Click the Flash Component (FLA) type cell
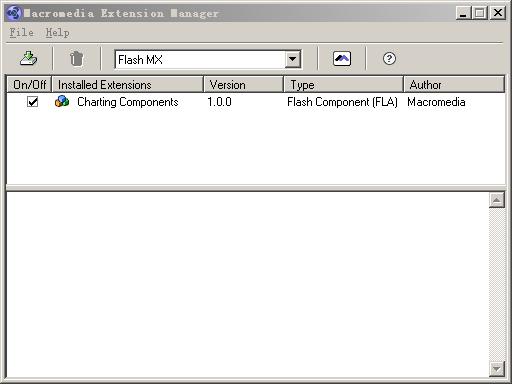The width and height of the screenshot is (512, 384). (342, 102)
